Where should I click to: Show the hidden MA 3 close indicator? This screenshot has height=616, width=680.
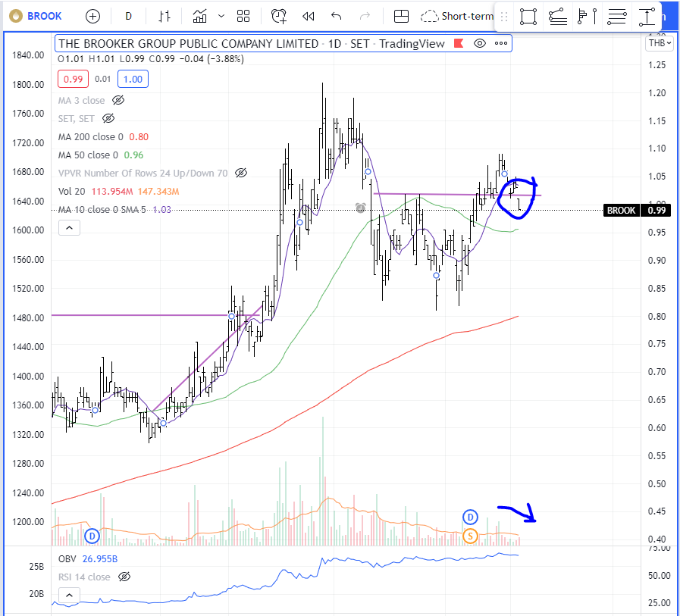coord(118,101)
